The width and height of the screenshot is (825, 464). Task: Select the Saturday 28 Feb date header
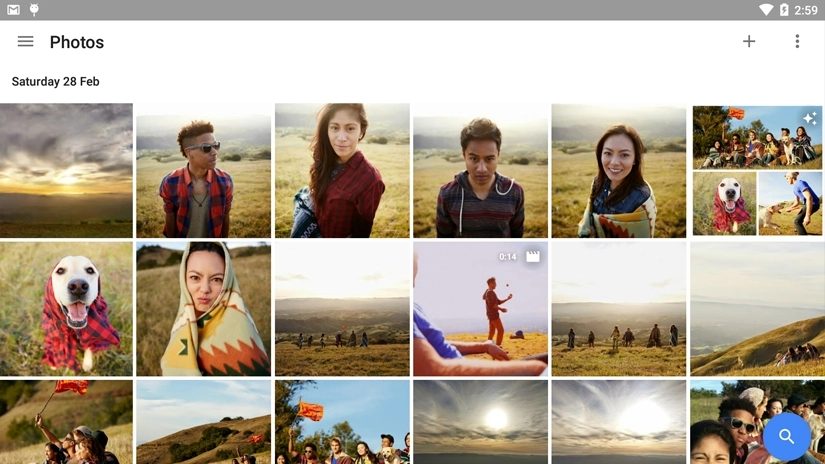point(55,82)
